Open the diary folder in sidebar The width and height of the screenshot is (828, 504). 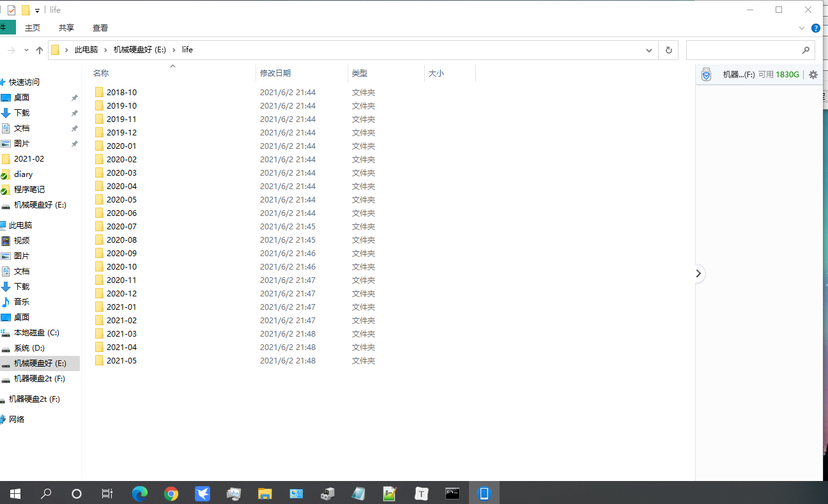[23, 174]
